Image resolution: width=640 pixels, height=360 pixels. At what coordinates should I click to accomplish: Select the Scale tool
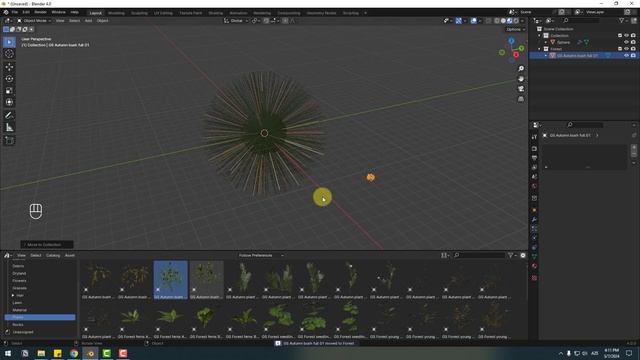(x=9, y=91)
